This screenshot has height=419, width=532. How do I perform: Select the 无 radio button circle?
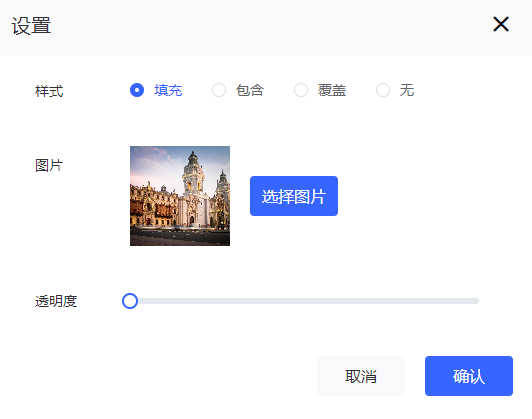[383, 90]
